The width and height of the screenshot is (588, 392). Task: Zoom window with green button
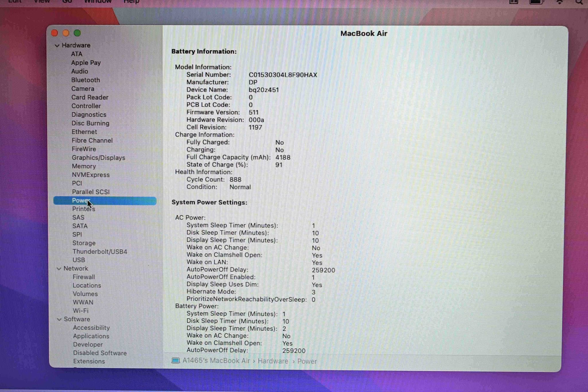click(77, 33)
